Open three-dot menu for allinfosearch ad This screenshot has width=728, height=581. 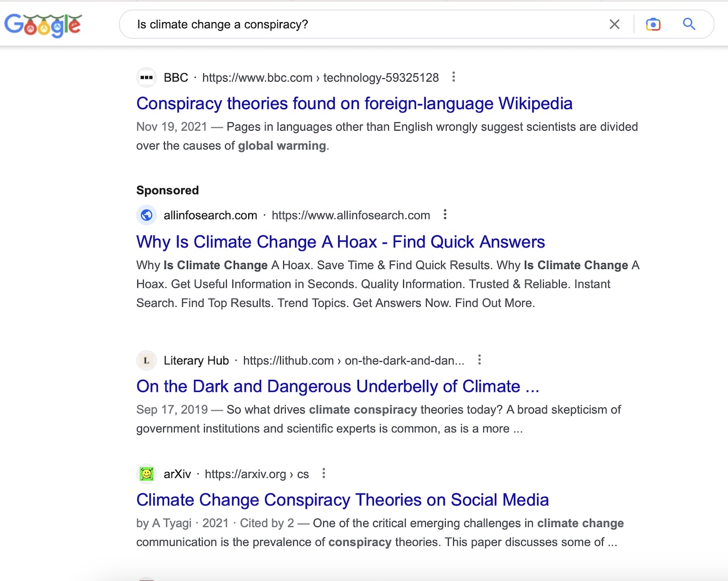pyautogui.click(x=445, y=214)
